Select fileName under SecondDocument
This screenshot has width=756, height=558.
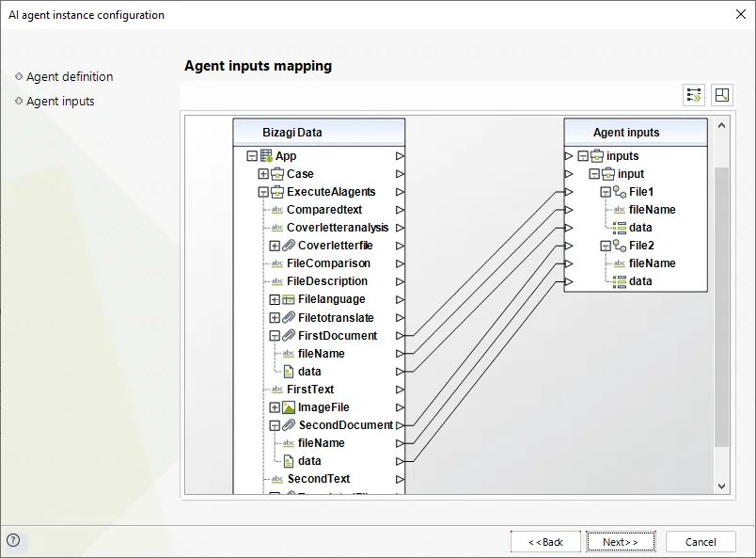(321, 443)
